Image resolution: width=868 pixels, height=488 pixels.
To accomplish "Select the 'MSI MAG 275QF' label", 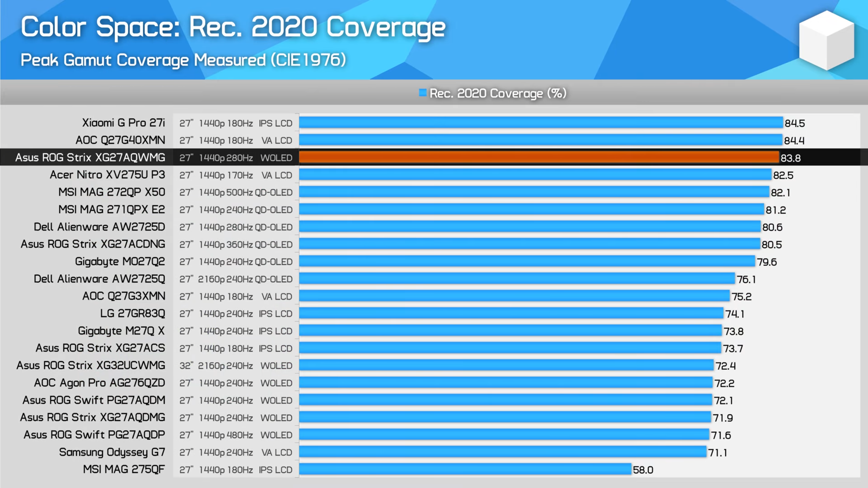I will tap(124, 469).
